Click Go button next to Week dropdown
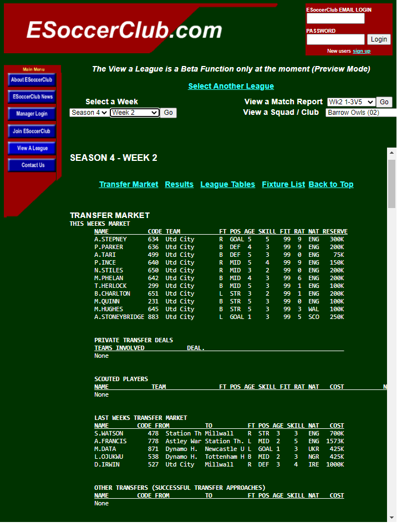Image resolution: width=397 pixels, height=532 pixels. (169, 113)
